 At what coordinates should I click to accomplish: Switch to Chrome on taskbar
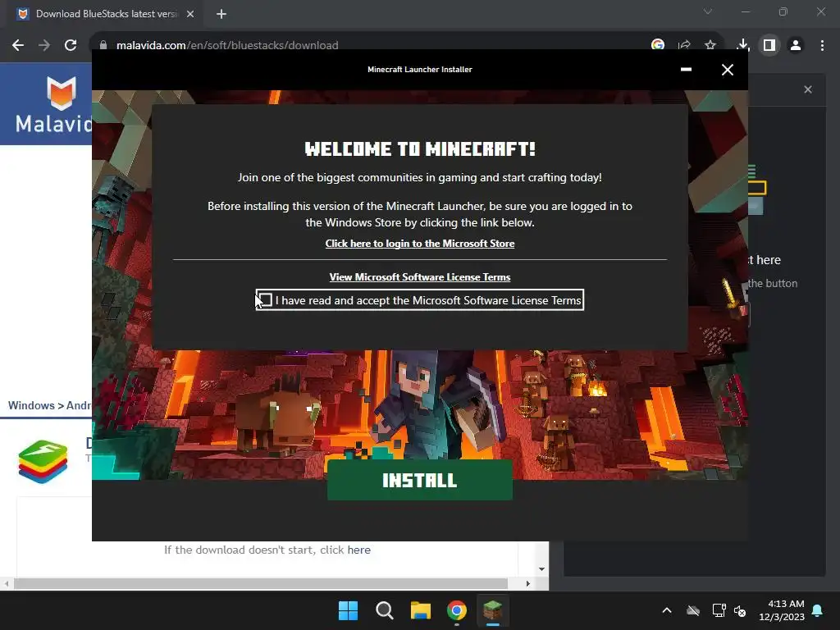coord(456,610)
